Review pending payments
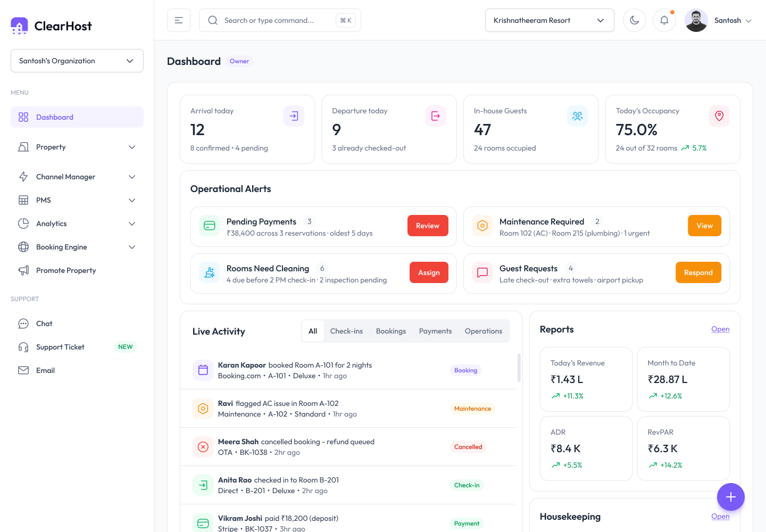This screenshot has width=766, height=532. pos(428,226)
